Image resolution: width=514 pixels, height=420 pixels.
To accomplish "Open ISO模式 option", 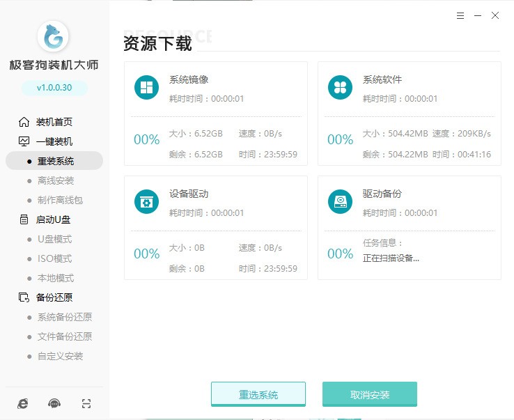I will tap(54, 258).
